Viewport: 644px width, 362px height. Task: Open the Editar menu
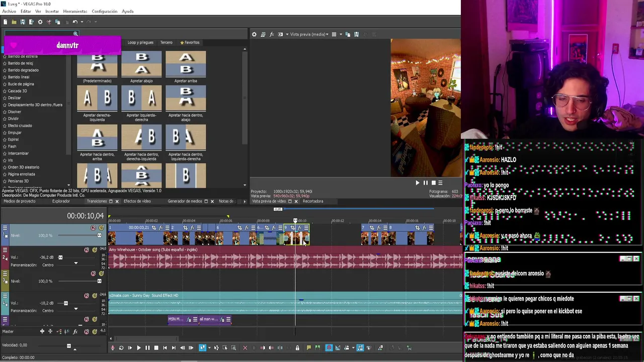[x=26, y=11]
